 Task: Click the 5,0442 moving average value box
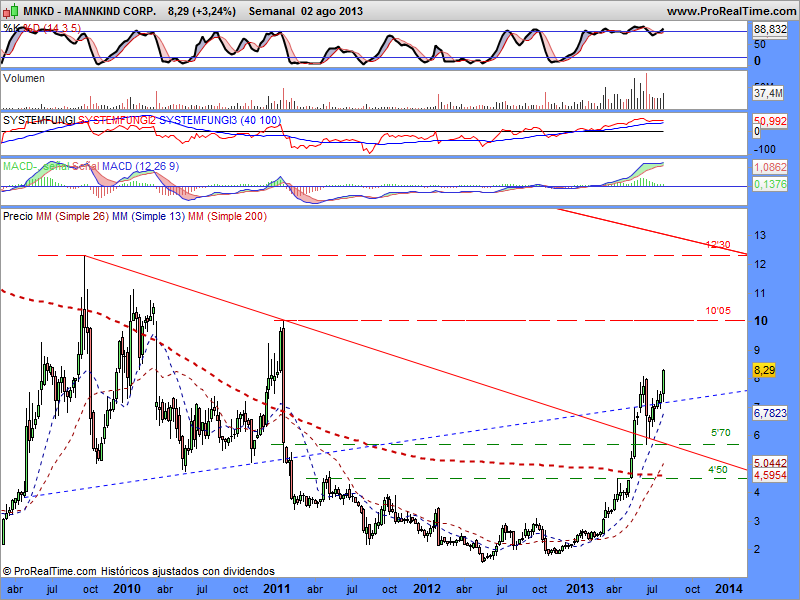[x=770, y=463]
